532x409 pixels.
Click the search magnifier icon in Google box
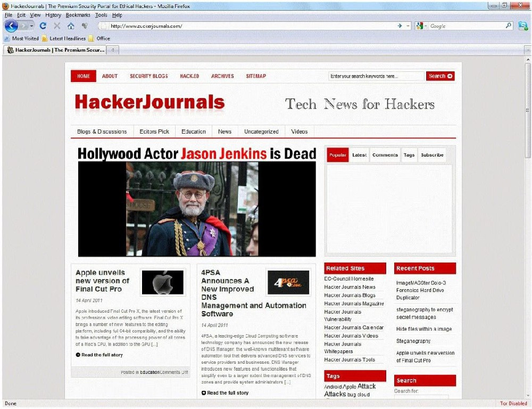point(508,26)
